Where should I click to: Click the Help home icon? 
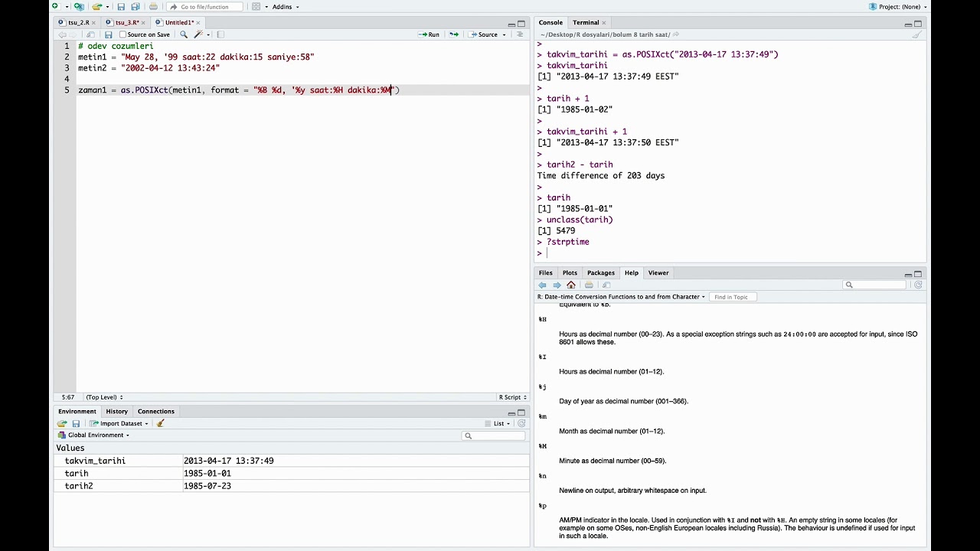(x=571, y=285)
